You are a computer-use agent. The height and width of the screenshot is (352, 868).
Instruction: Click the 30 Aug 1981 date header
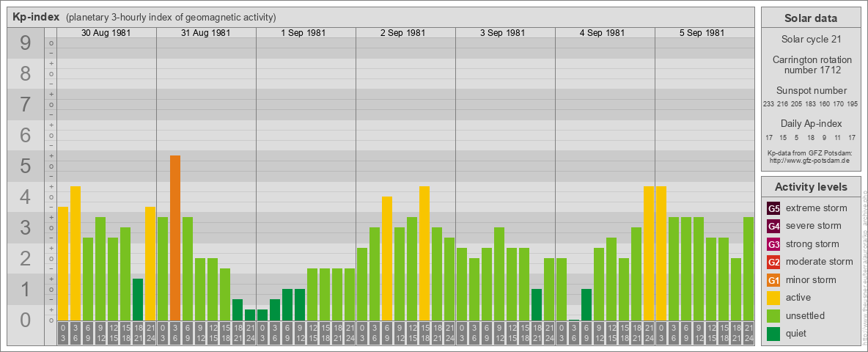[x=106, y=33]
